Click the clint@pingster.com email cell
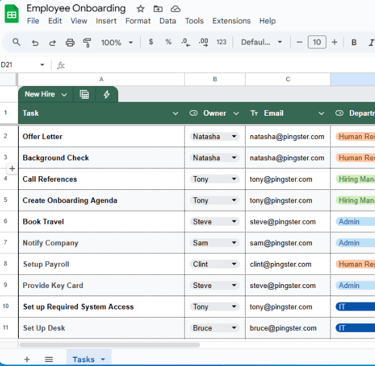The width and height of the screenshot is (375, 366). (x=288, y=264)
